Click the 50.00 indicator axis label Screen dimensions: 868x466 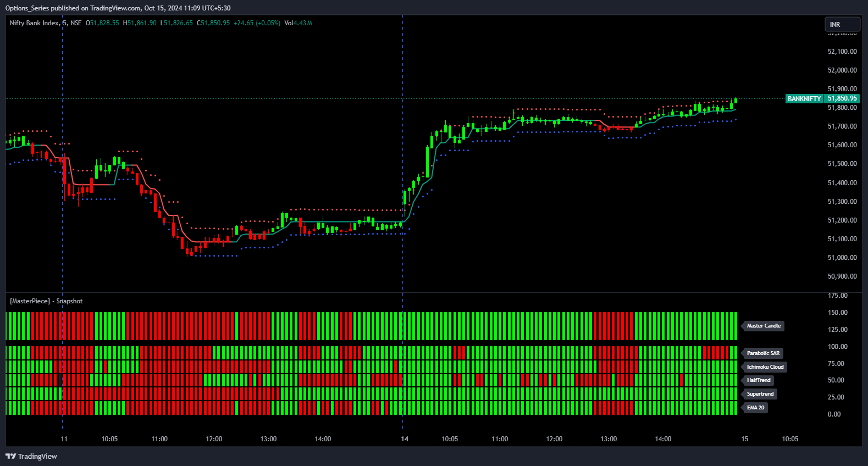pyautogui.click(x=836, y=380)
